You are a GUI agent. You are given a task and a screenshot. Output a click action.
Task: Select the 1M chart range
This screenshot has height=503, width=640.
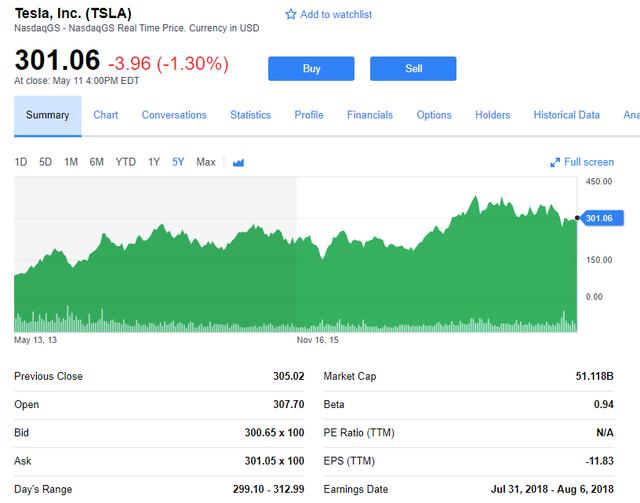(71, 162)
